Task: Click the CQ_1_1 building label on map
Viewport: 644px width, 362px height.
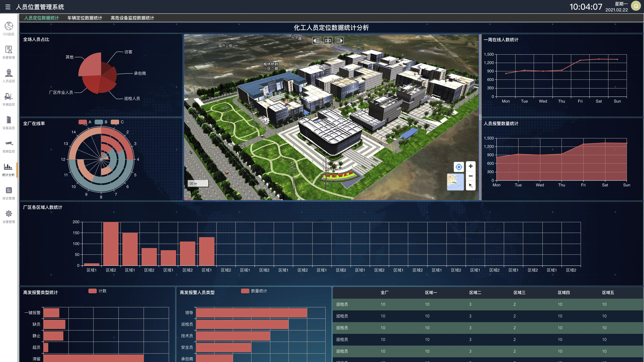Action: pyautogui.click(x=274, y=94)
